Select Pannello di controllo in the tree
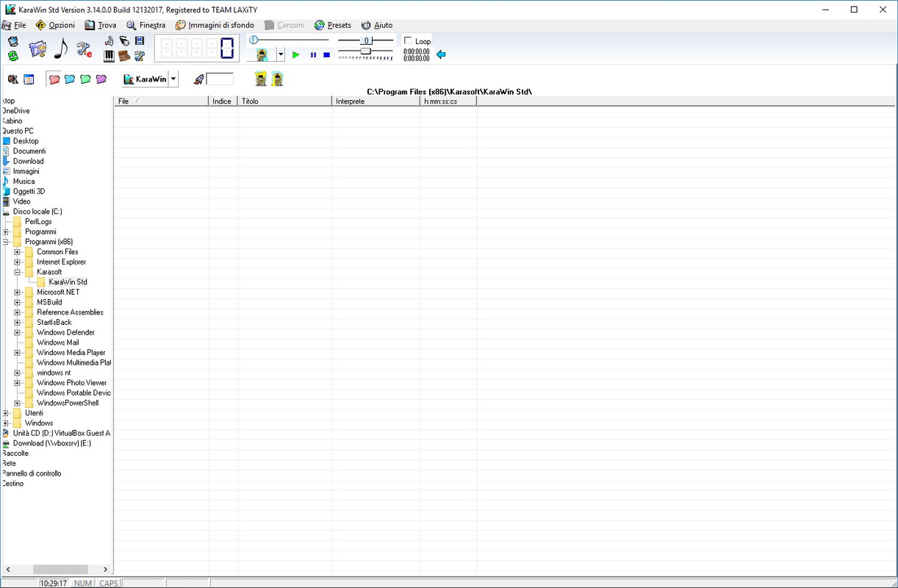This screenshot has height=588, width=898. 32,473
